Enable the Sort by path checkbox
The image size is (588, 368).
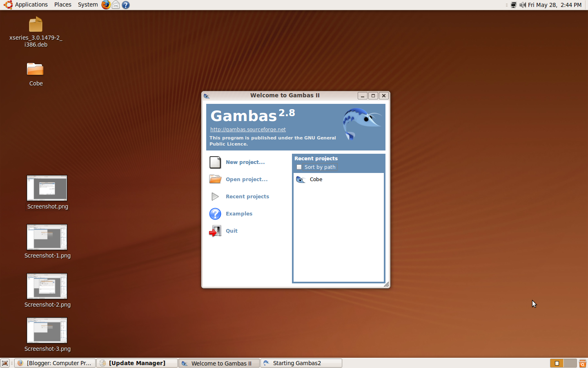(299, 167)
